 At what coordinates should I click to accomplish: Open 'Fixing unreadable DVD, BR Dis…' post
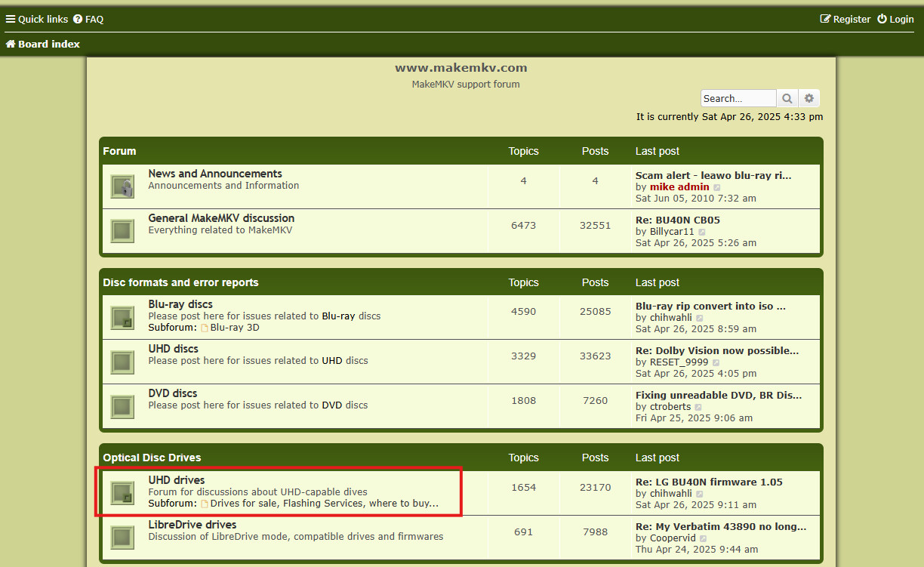(x=719, y=395)
